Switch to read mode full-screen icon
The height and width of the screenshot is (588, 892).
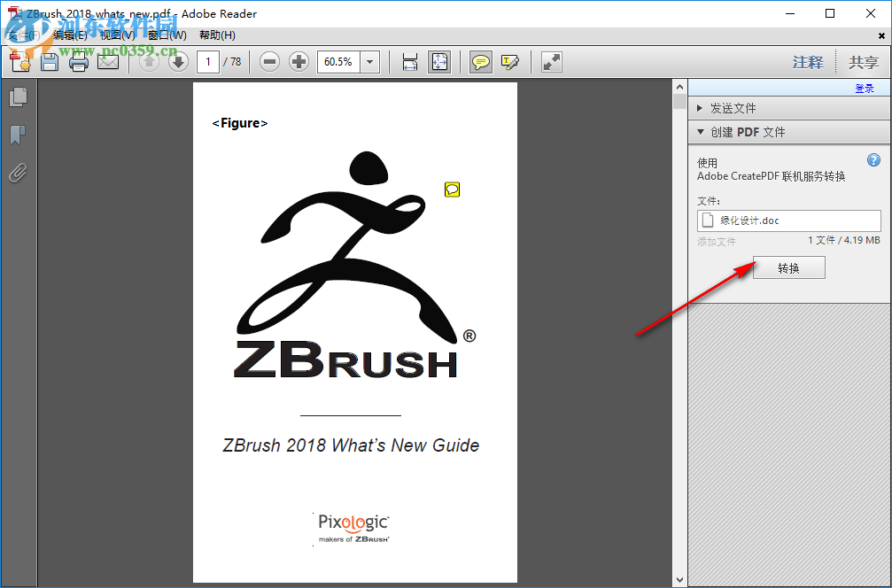tap(551, 61)
